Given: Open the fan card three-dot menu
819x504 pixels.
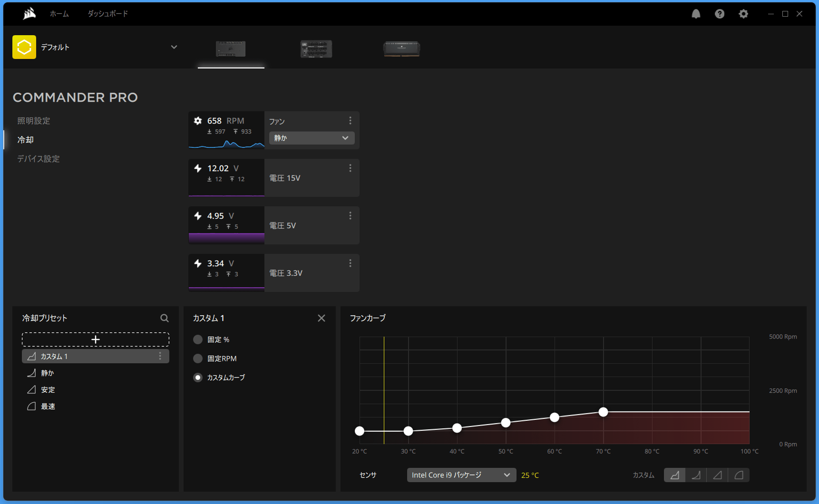Looking at the screenshot, I should point(350,121).
